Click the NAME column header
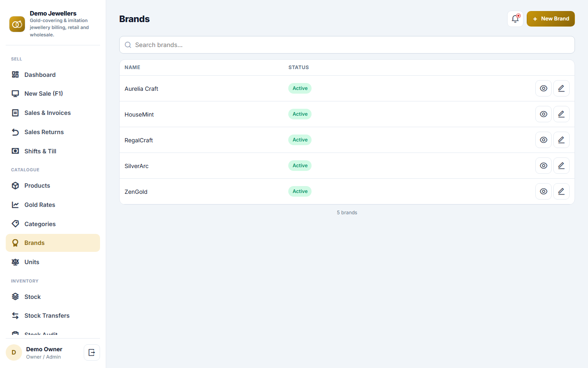Viewport: 588px width, 368px height. click(x=132, y=67)
